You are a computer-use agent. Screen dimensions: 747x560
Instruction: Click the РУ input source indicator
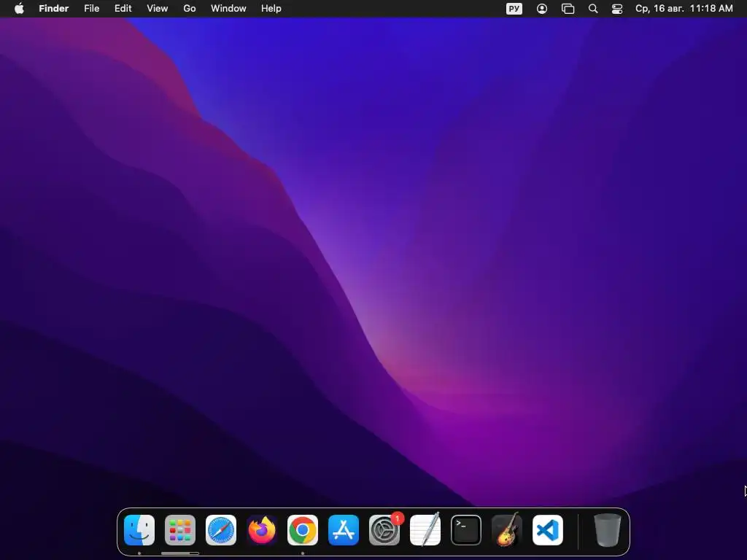(514, 9)
